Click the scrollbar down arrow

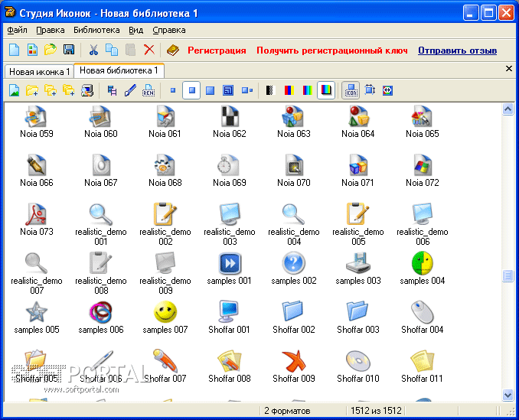tap(508, 395)
